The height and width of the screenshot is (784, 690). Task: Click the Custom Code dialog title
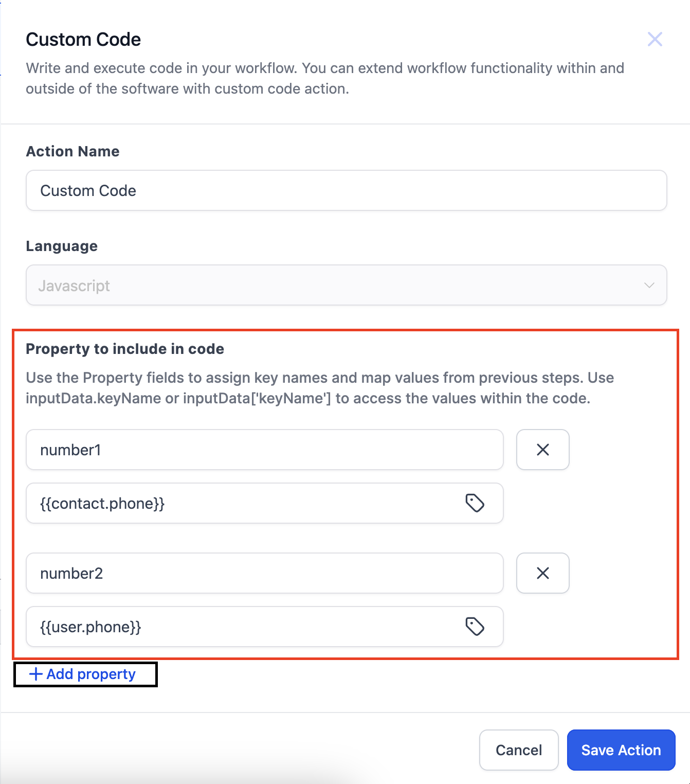(83, 40)
